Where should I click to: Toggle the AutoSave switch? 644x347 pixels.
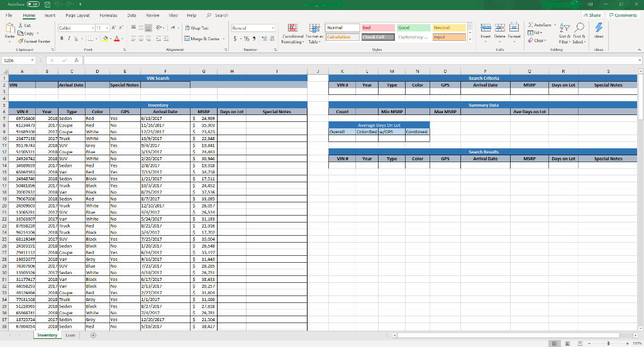[33, 4]
